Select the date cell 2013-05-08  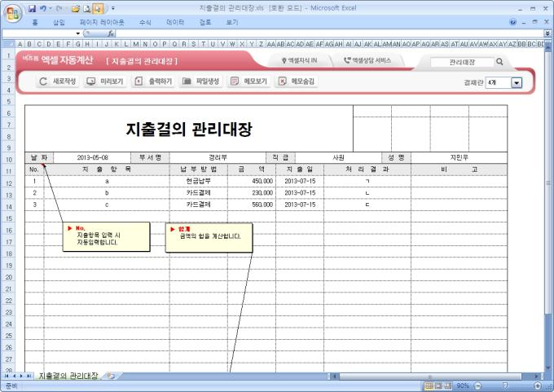pyautogui.click(x=92, y=157)
